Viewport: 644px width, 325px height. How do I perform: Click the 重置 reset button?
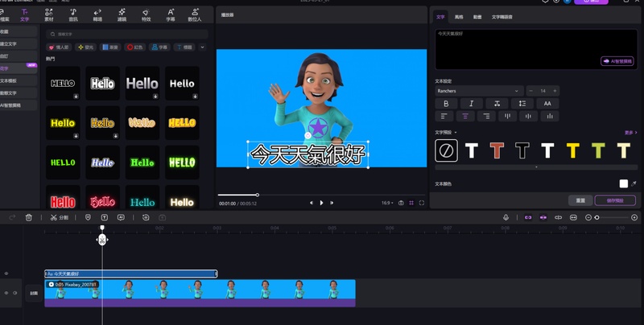(580, 200)
